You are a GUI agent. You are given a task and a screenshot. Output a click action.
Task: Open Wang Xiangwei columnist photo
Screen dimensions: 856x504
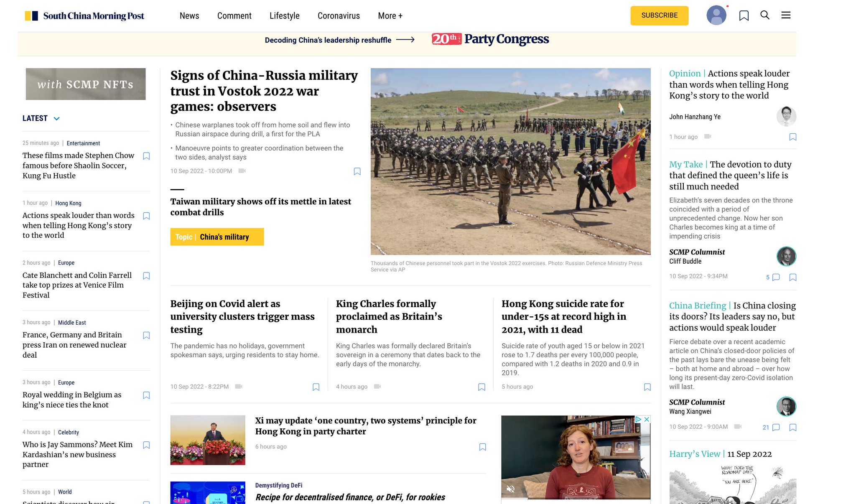tap(786, 406)
